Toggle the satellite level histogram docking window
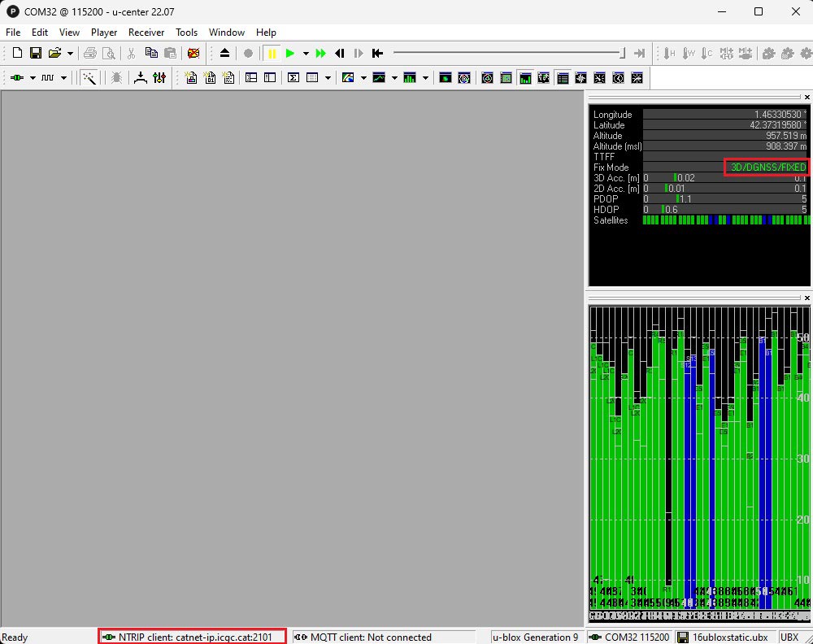Screen dimensions: 813x644 pyautogui.click(x=524, y=78)
